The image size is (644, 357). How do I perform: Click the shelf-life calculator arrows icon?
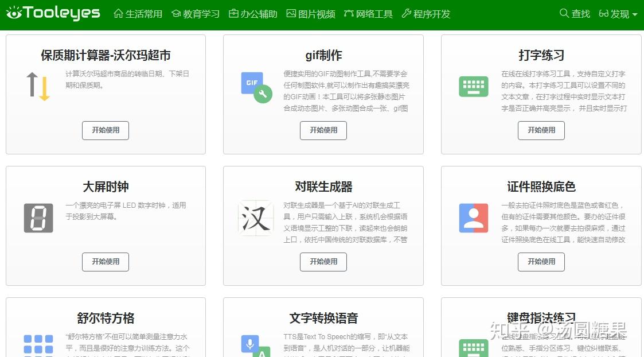(x=38, y=87)
